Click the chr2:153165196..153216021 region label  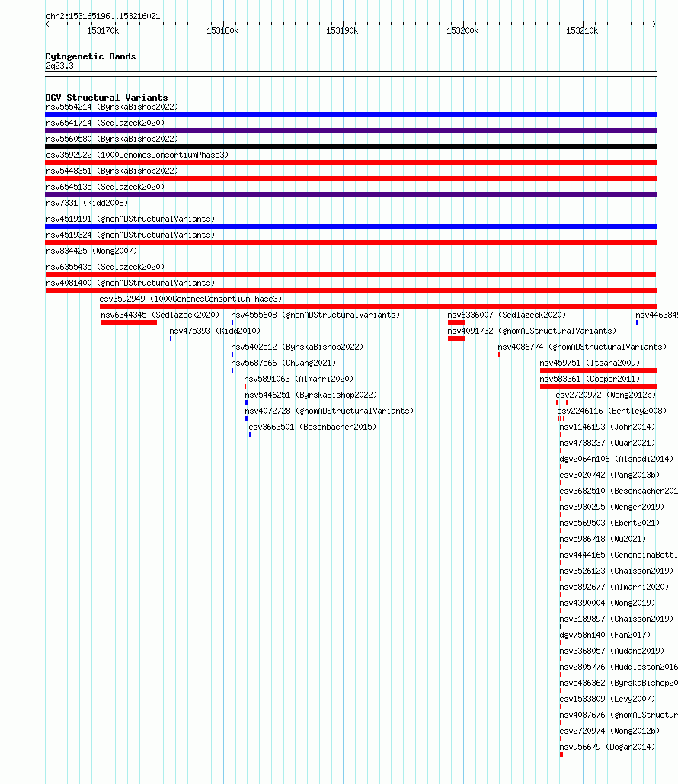coord(103,17)
